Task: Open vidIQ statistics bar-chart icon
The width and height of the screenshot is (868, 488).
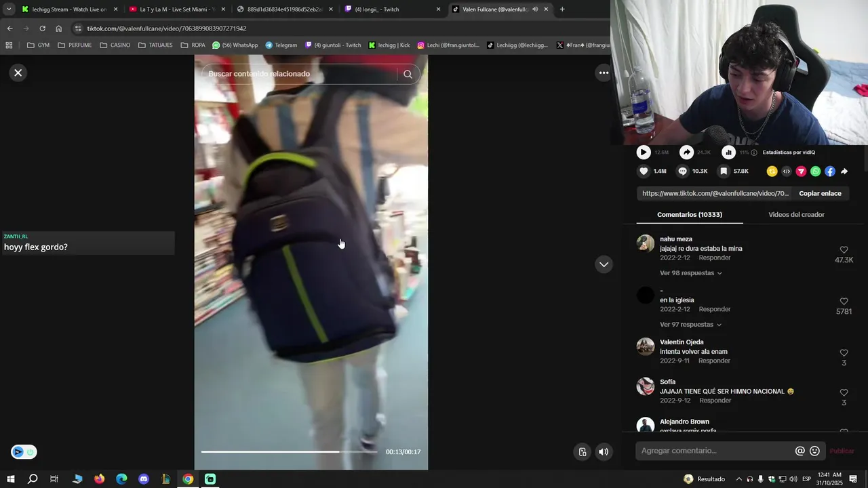Action: pyautogui.click(x=728, y=152)
